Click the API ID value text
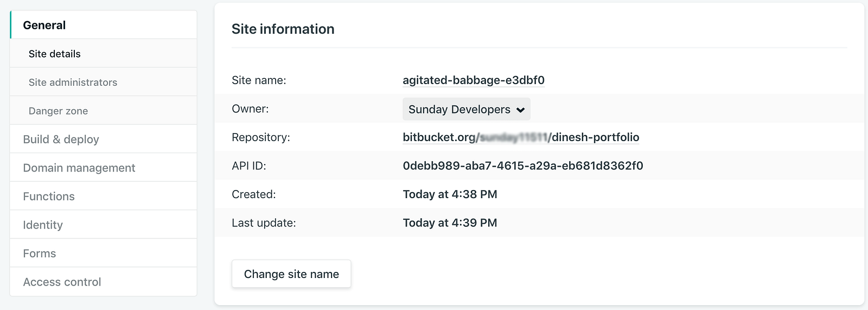The width and height of the screenshot is (868, 310). click(522, 166)
